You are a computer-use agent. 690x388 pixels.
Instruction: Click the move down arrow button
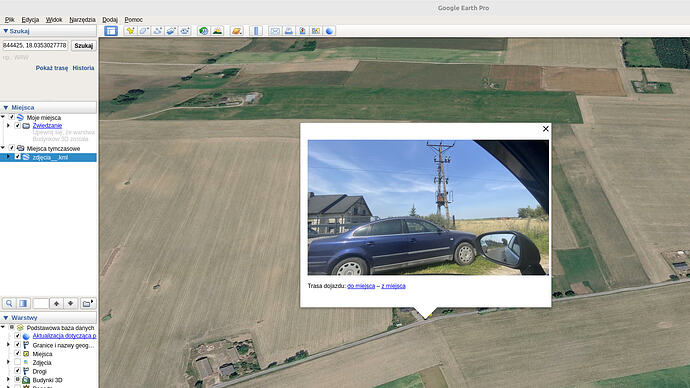click(x=71, y=304)
